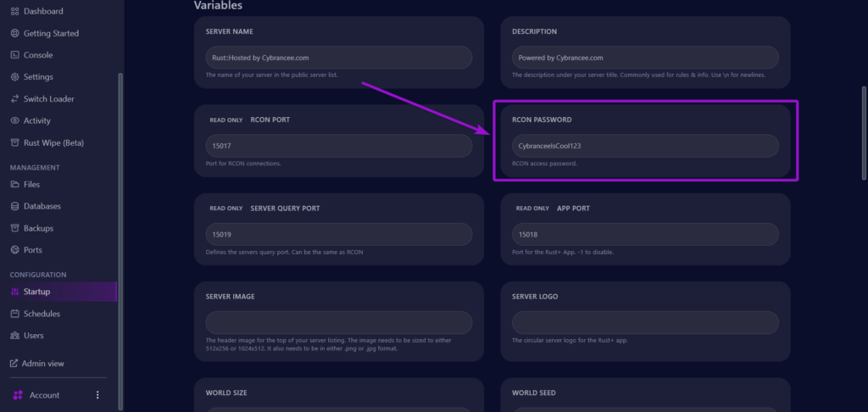Click the Startup sliders icon
The image size is (868, 412).
point(15,292)
